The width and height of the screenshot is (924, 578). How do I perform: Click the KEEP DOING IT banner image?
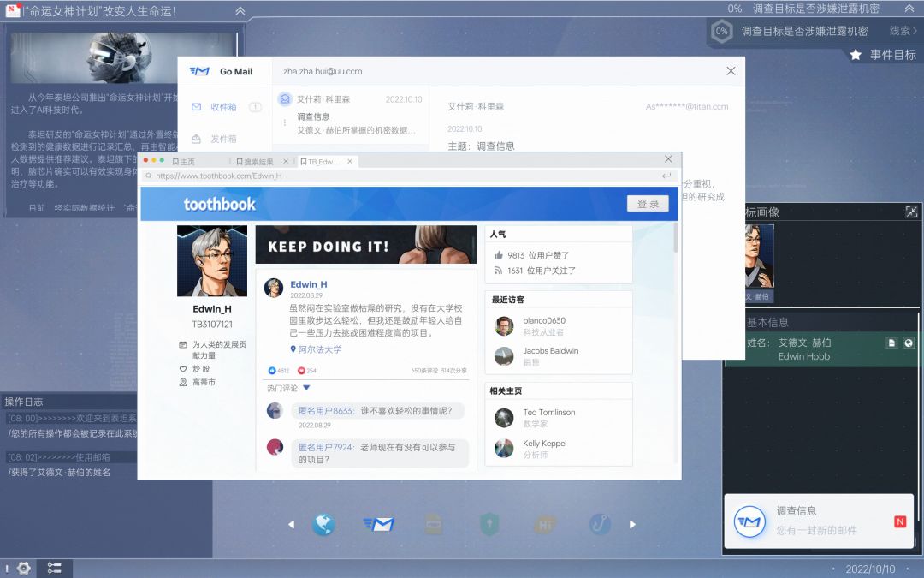pyautogui.click(x=366, y=244)
